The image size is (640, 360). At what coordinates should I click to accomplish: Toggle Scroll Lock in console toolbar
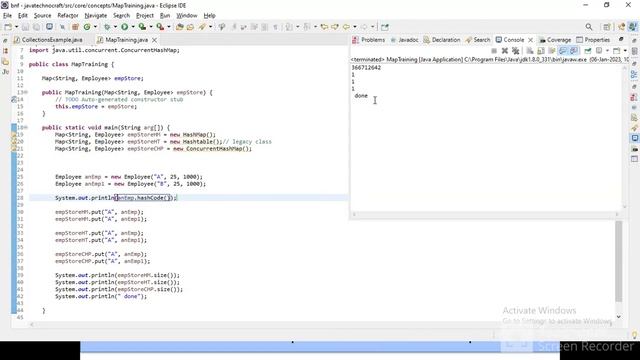click(541, 51)
